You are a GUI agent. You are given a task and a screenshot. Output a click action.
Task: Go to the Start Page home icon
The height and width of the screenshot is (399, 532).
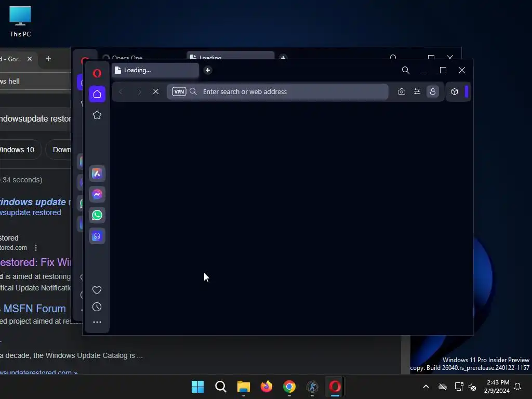(x=97, y=94)
